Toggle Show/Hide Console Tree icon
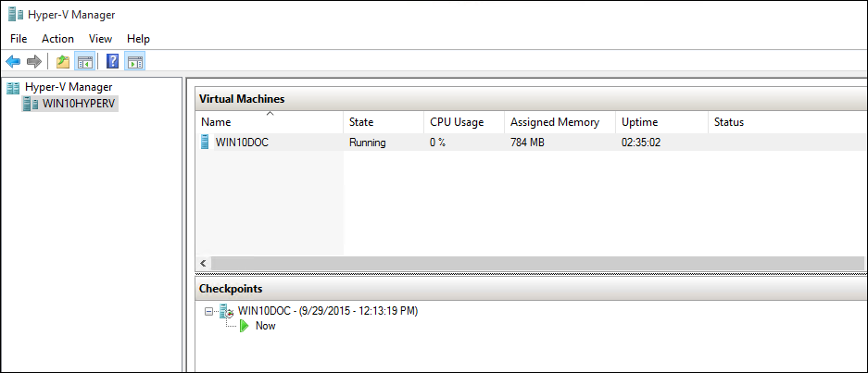 (x=84, y=62)
